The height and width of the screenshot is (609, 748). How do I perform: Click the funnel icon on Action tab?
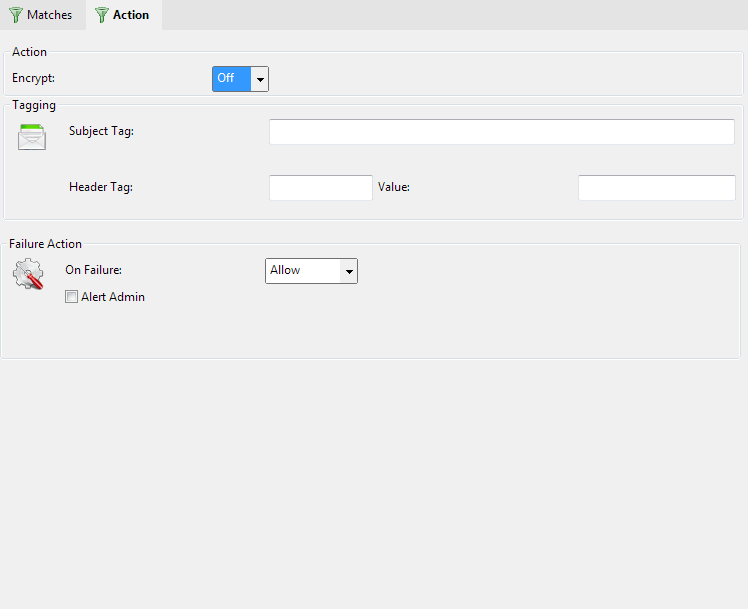tap(102, 15)
